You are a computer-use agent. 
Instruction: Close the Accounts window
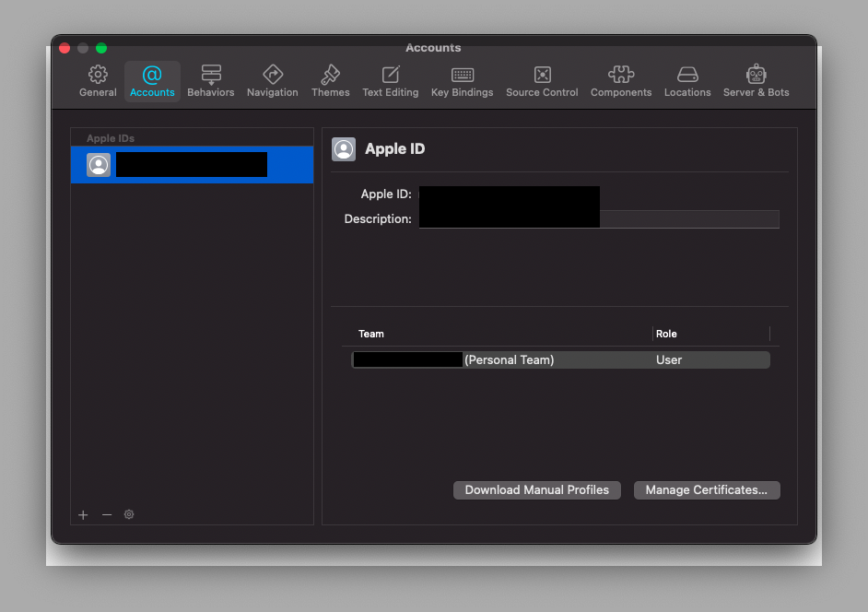pos(65,48)
